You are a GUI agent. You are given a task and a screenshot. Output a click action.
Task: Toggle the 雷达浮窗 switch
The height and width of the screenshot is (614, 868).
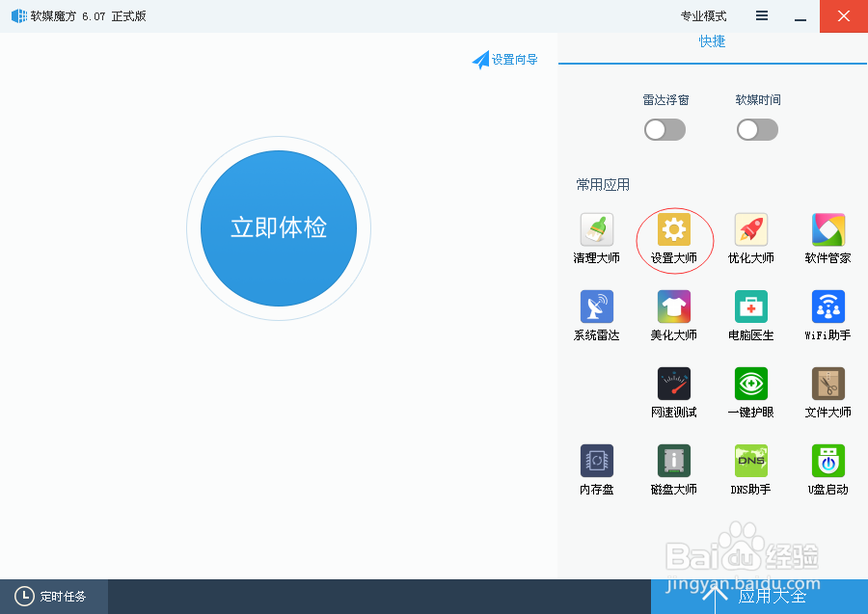(665, 130)
